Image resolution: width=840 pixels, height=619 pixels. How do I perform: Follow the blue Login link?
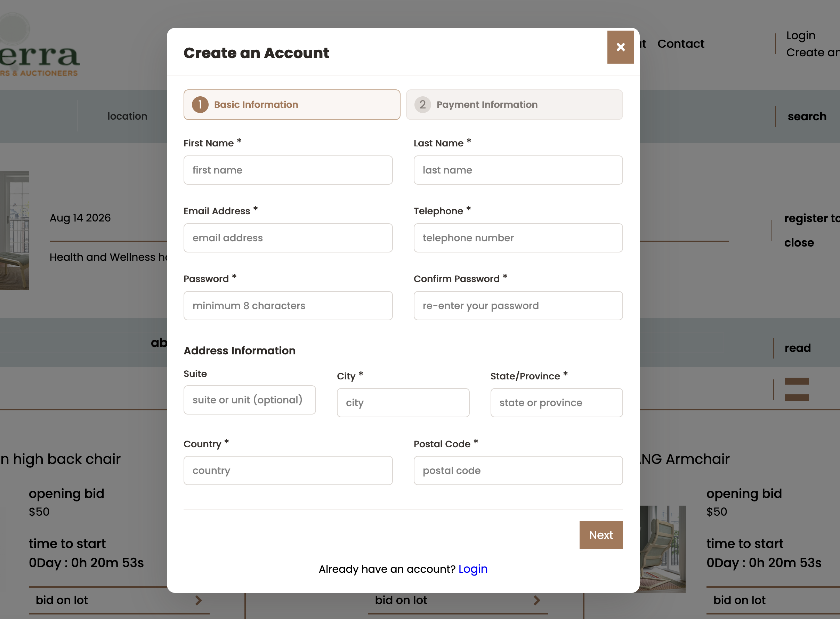473,569
